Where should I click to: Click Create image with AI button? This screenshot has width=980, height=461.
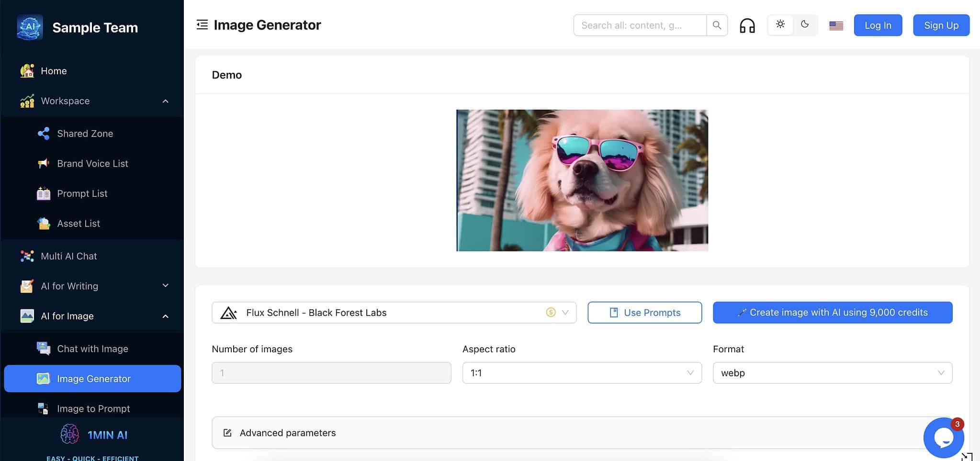[832, 312]
